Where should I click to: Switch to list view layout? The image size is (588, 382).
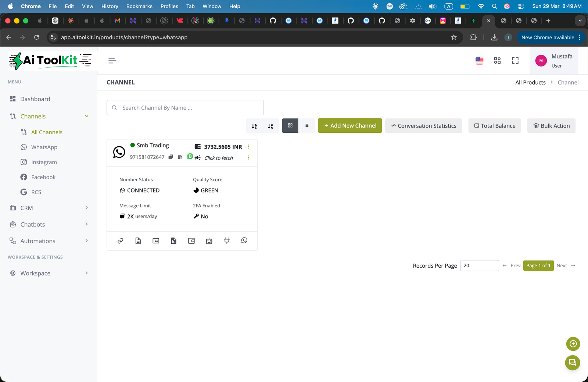306,125
